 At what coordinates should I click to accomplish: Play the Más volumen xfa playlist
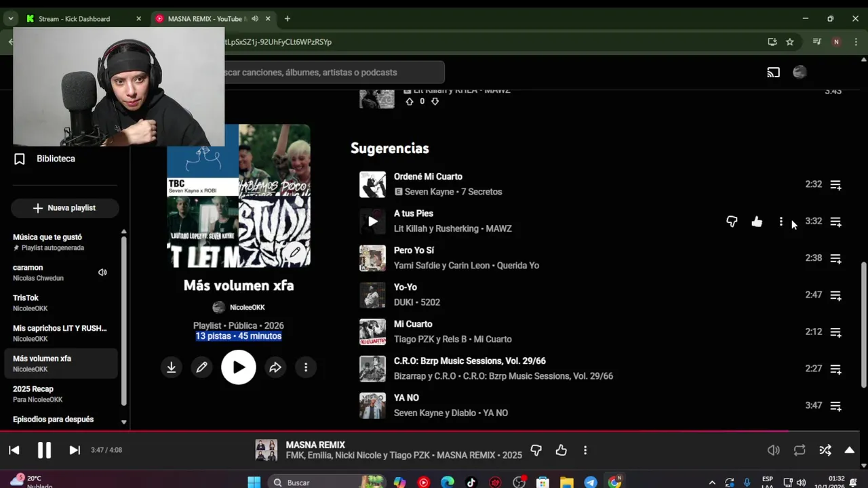coord(239,367)
